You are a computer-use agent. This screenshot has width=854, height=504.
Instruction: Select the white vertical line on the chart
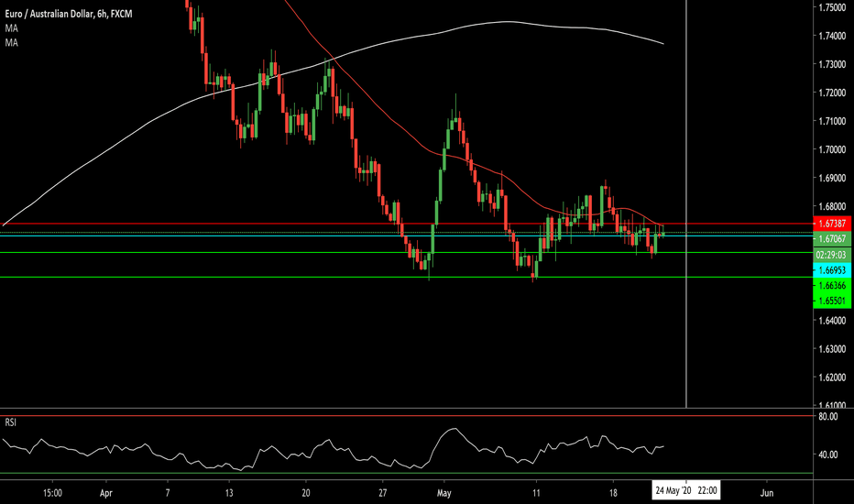[x=686, y=203]
